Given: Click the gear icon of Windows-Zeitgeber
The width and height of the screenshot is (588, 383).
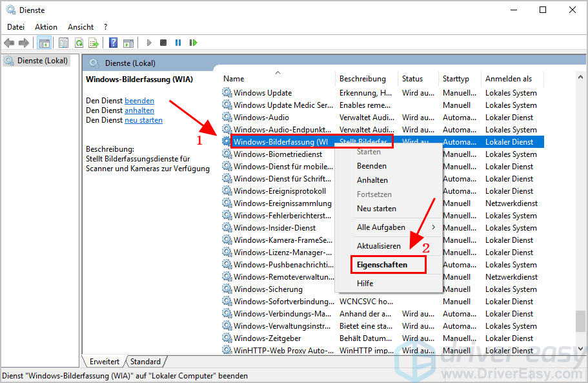Looking at the screenshot, I should click(x=227, y=338).
